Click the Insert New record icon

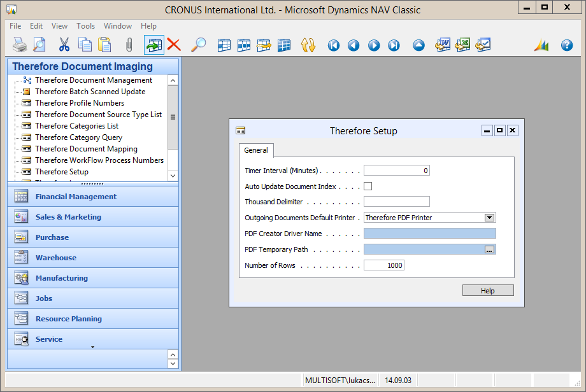pyautogui.click(x=154, y=45)
